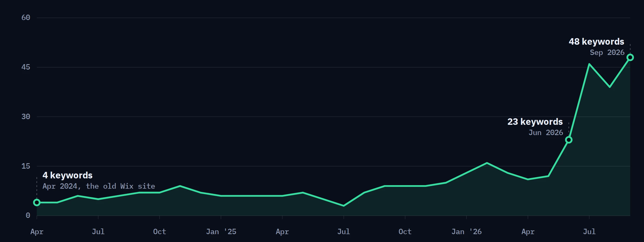Image resolution: width=644 pixels, height=242 pixels.
Task: Click the 0 y-axis tick label
Action: tap(28, 215)
